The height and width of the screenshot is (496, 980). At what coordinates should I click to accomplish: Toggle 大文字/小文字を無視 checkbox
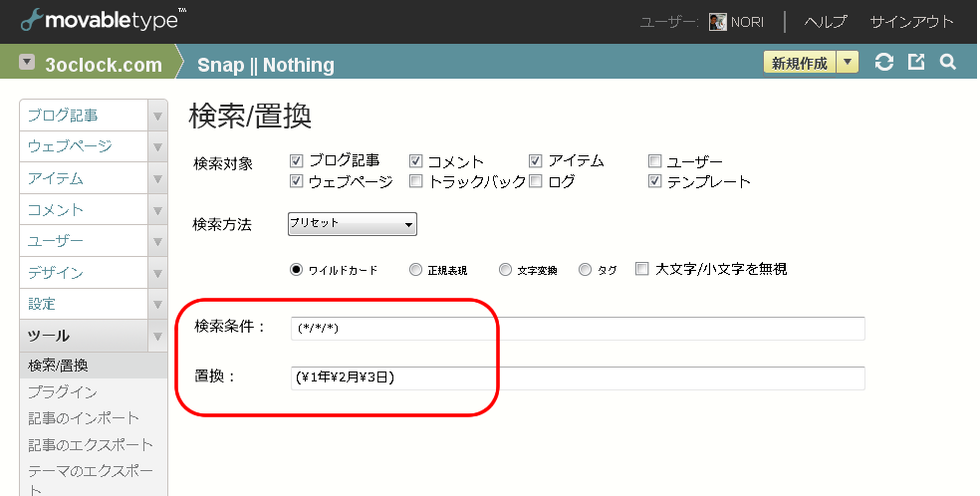642,269
